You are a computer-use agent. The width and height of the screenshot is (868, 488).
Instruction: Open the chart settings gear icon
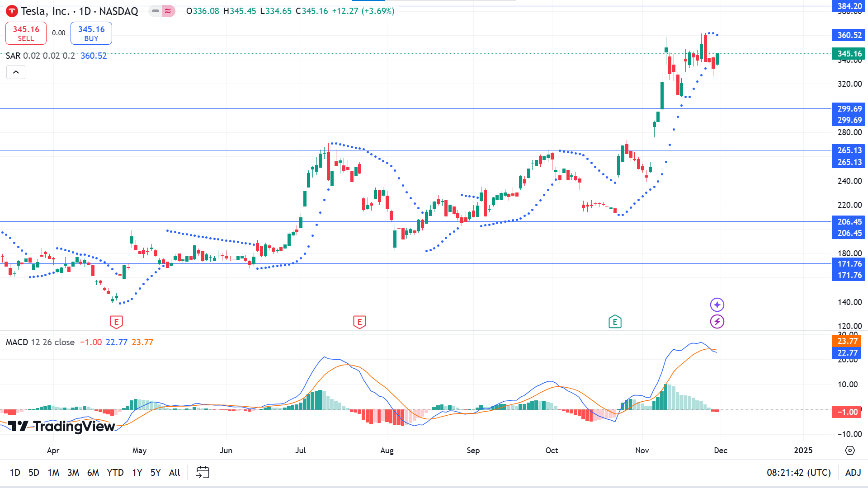(x=850, y=450)
